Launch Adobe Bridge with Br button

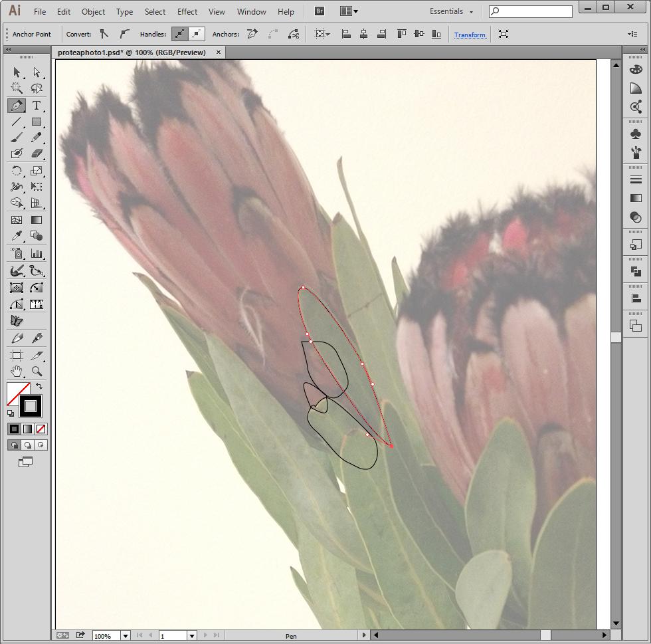tap(320, 11)
